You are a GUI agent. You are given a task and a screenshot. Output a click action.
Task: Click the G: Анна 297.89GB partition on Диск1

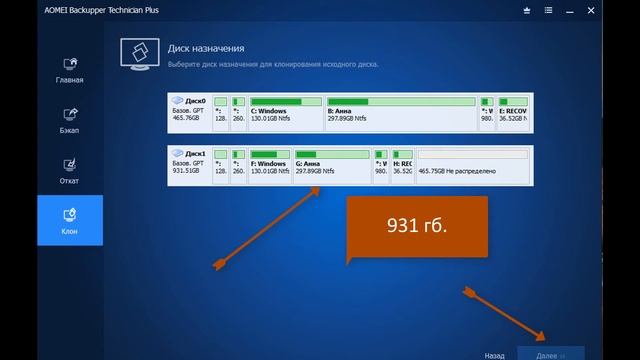[332, 166]
